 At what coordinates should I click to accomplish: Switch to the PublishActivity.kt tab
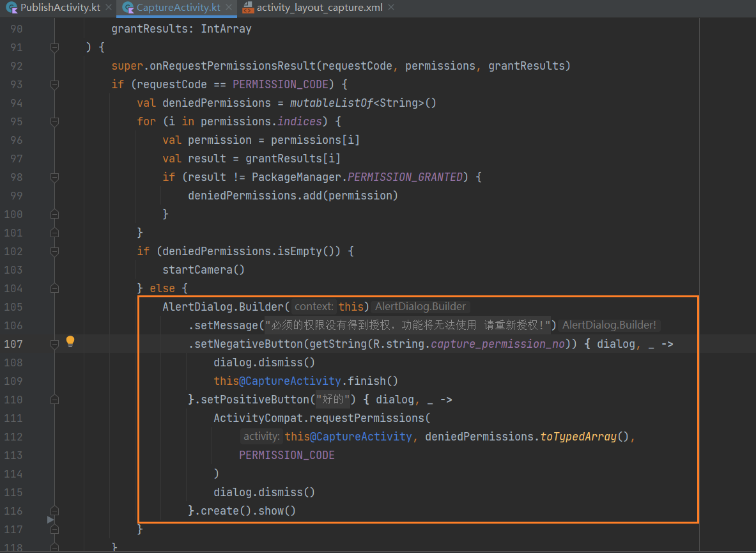60,8
